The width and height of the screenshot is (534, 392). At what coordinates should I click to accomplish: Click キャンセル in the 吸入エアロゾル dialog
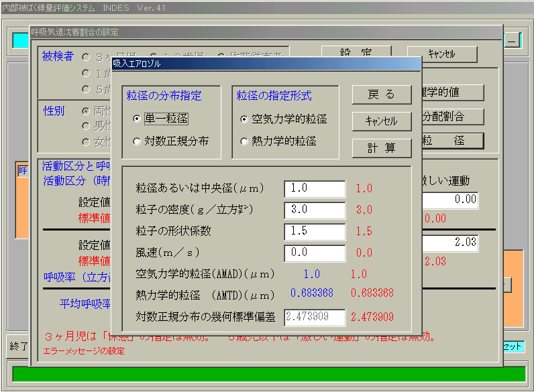tap(382, 121)
